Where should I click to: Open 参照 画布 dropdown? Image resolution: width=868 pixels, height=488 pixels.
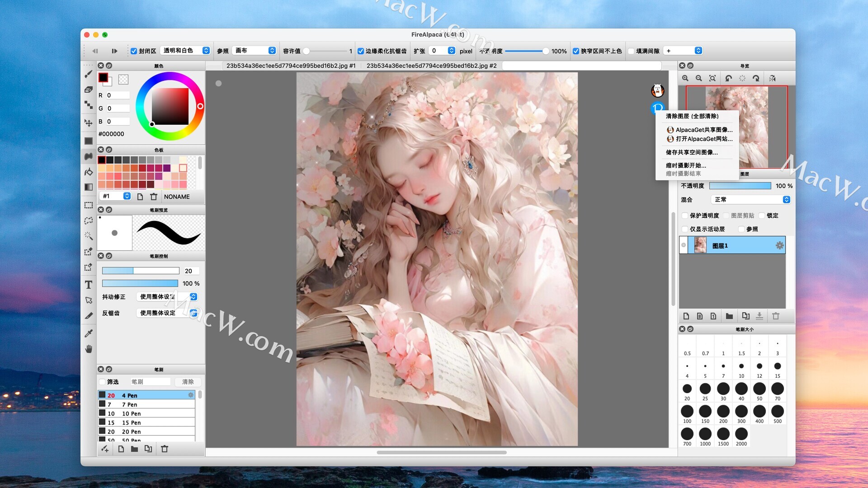(x=254, y=51)
